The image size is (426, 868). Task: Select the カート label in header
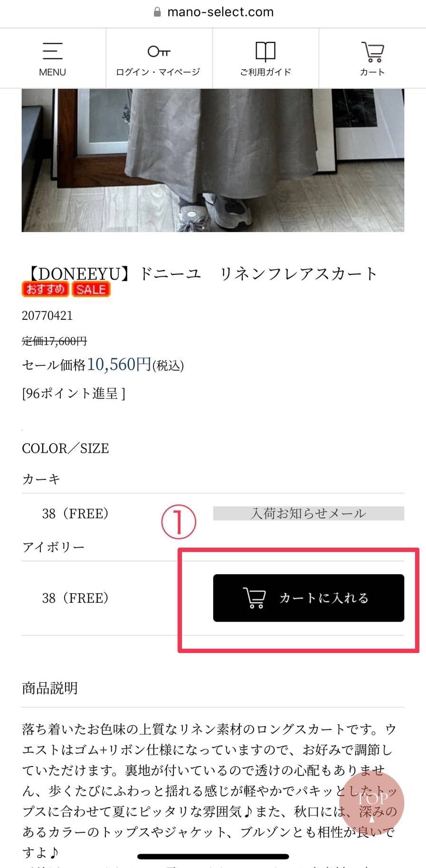[x=372, y=72]
